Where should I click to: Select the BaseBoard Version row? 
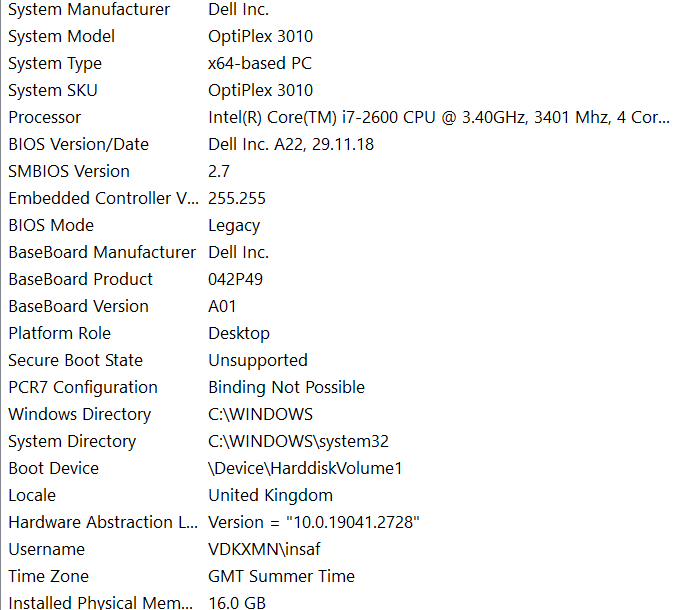coord(78,306)
